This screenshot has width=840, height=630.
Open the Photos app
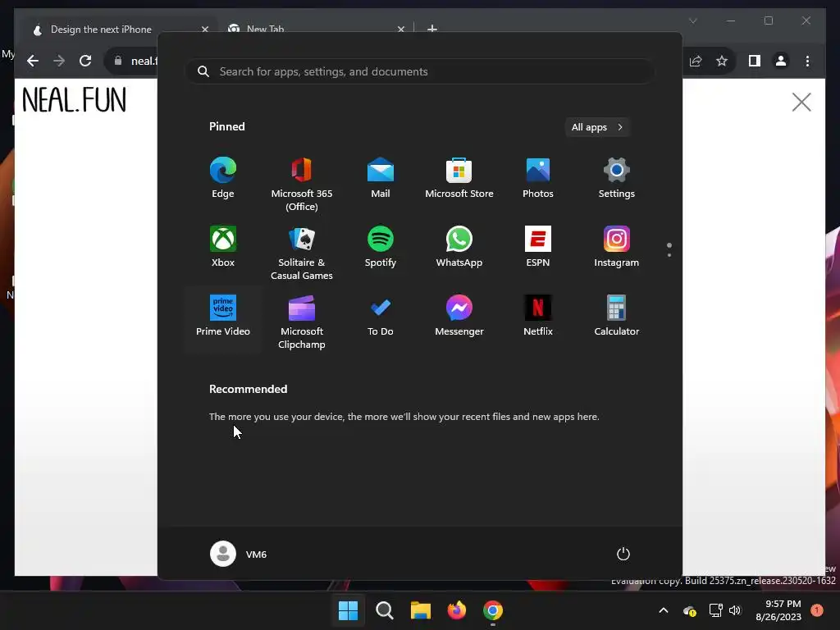538,179
